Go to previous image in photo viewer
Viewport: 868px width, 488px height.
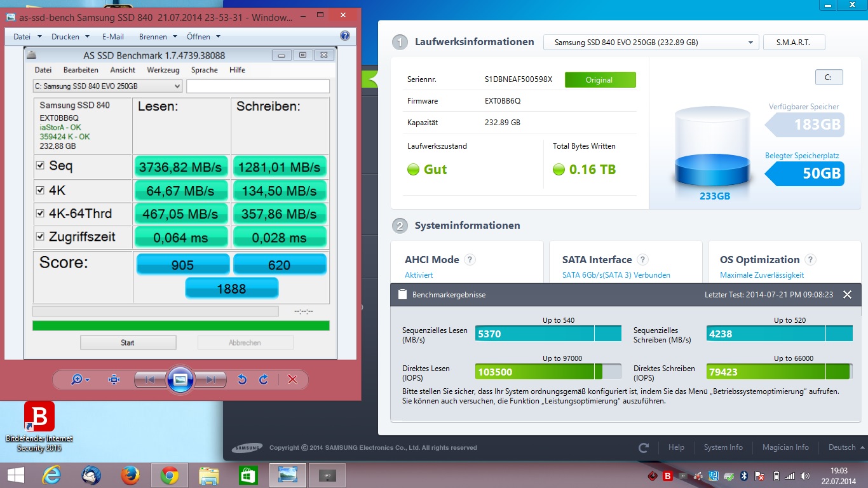tap(149, 379)
